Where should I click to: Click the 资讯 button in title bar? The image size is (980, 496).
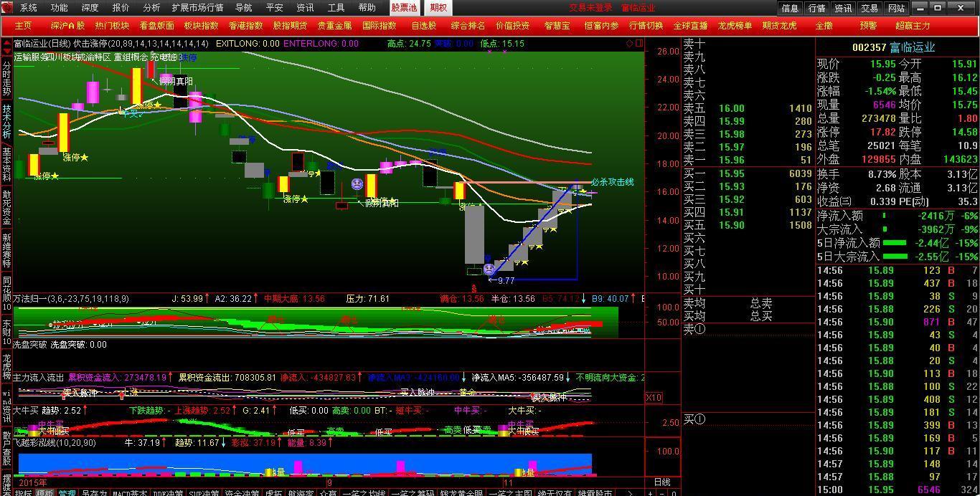844,8
